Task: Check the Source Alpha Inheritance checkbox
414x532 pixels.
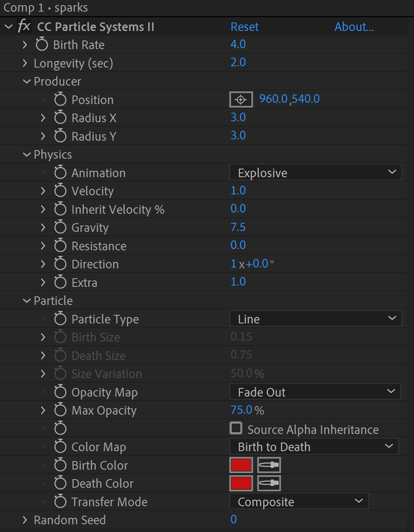Action: [236, 428]
